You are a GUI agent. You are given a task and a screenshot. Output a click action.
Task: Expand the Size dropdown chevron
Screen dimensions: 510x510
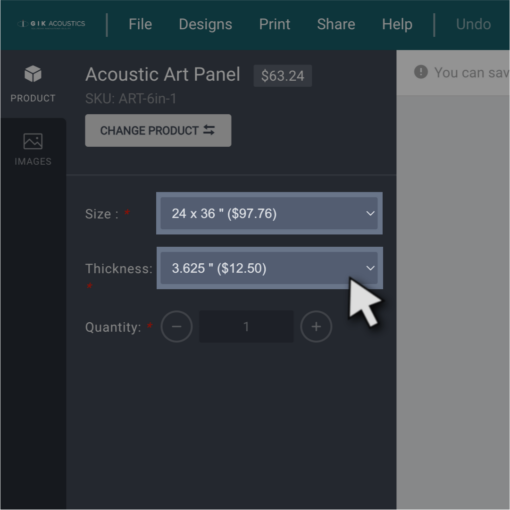pos(370,213)
